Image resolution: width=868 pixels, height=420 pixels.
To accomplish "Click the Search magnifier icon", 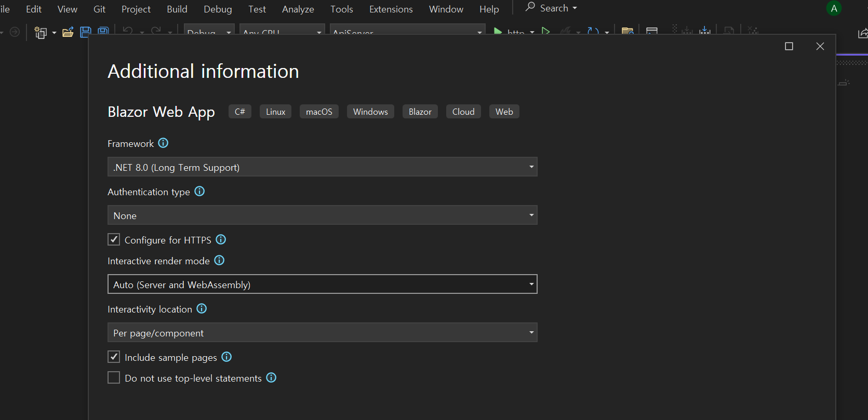I will (x=530, y=7).
